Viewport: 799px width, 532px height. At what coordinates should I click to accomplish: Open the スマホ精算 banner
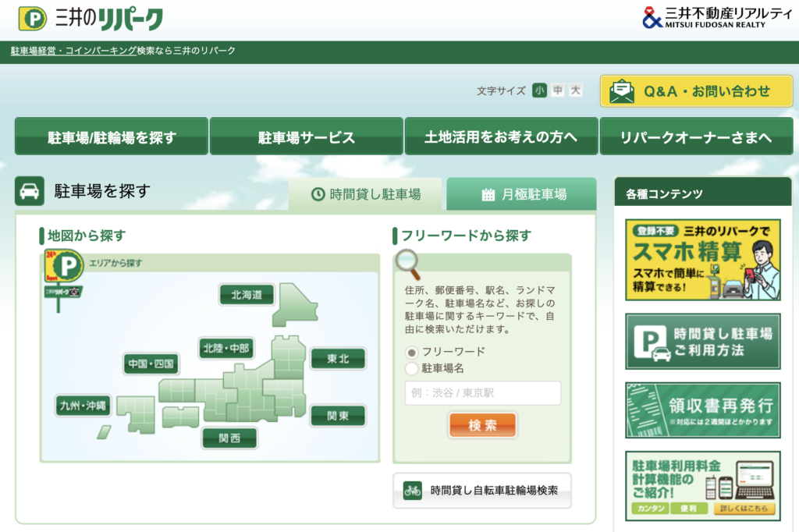pos(702,260)
